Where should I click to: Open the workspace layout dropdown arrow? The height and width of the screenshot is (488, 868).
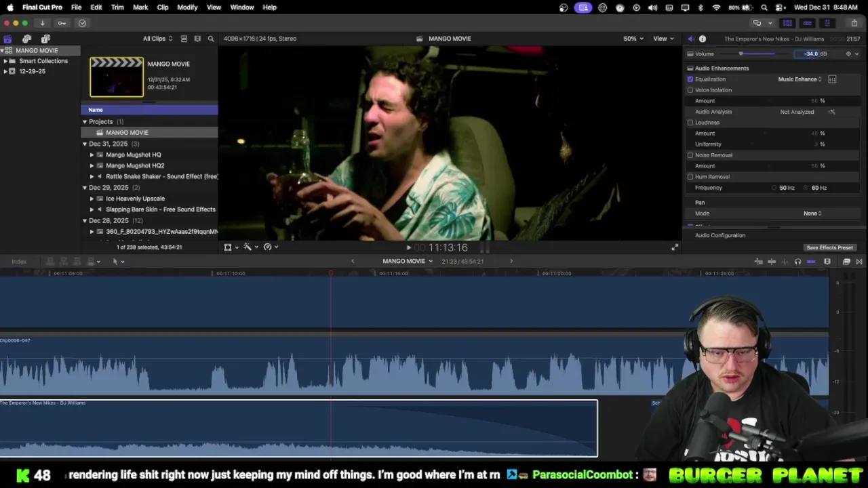770,23
